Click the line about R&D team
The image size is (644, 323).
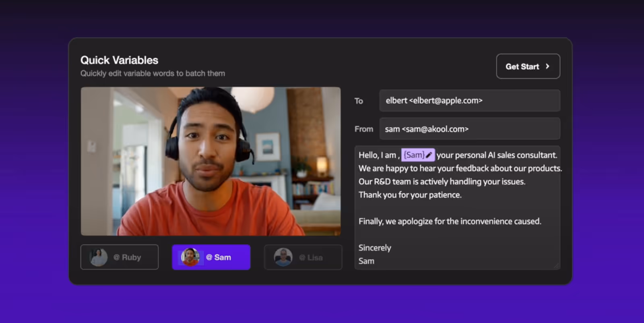point(442,182)
